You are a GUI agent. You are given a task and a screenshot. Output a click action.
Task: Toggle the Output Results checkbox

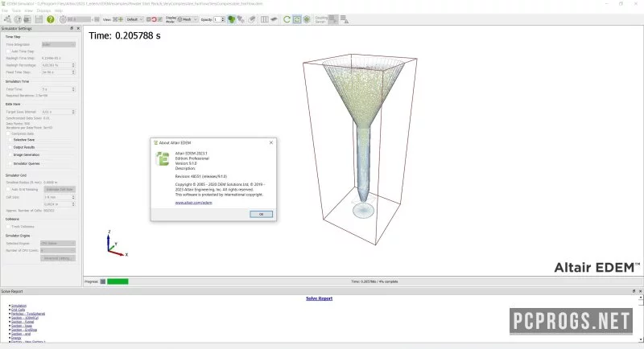(x=10, y=147)
